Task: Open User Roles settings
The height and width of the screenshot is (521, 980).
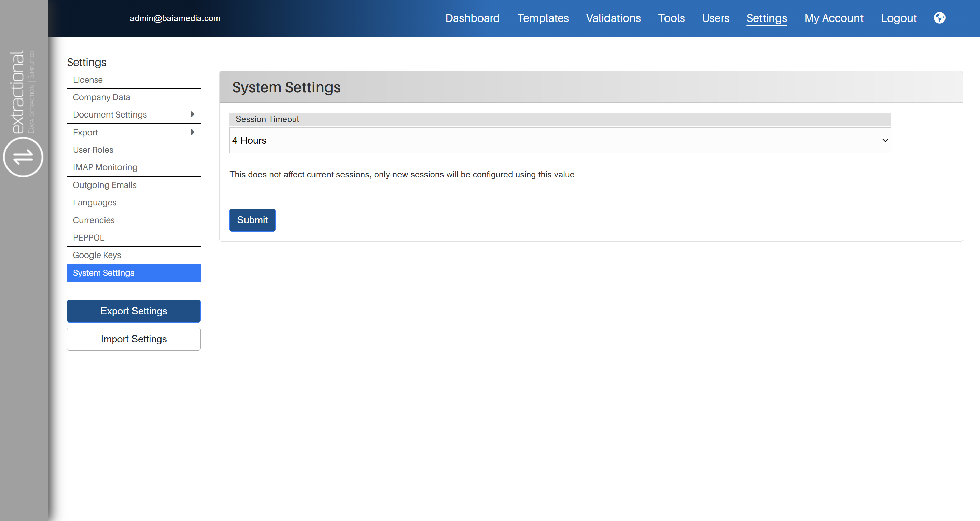Action: point(93,150)
